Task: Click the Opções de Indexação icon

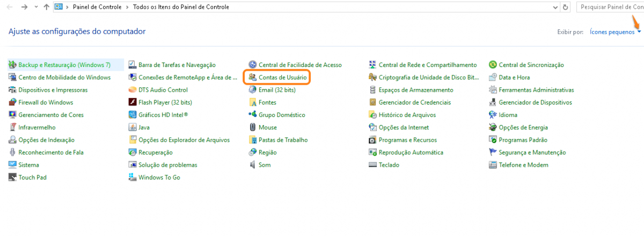Action: pos(13,140)
